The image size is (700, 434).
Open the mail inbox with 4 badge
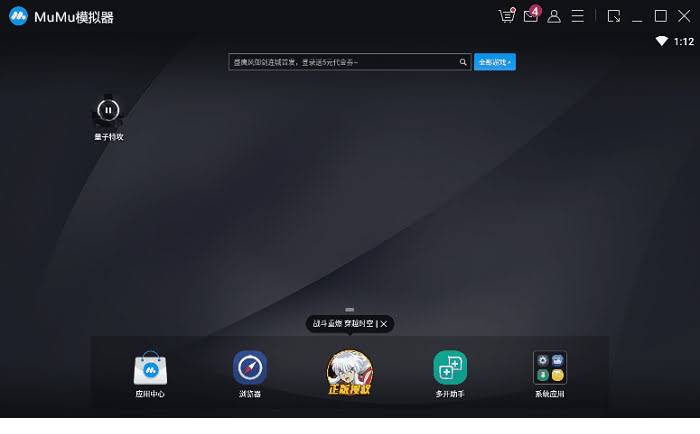(532, 15)
